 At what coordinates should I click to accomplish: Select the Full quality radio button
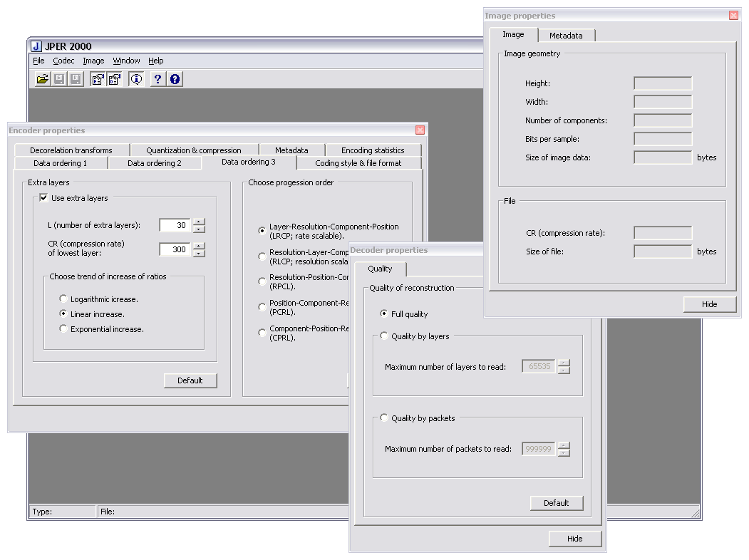(x=383, y=313)
